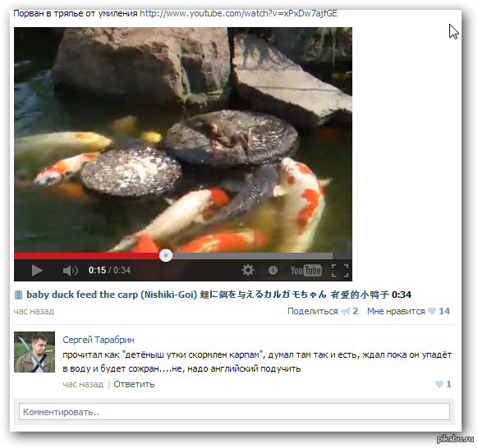This screenshot has height=448, width=478.
Task: Open video settings gear icon
Action: 248,270
